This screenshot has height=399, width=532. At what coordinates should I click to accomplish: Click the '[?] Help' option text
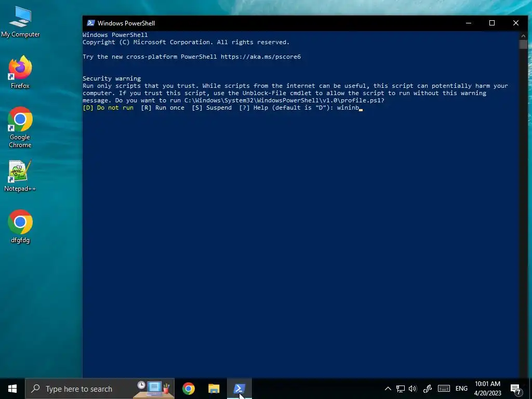[254, 108]
